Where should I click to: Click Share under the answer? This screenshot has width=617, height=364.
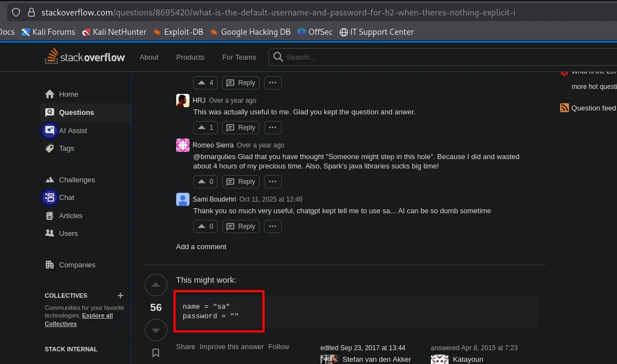[x=186, y=347]
